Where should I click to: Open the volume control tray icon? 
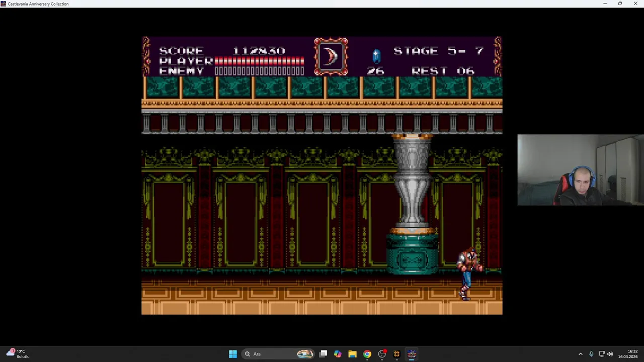point(610,354)
